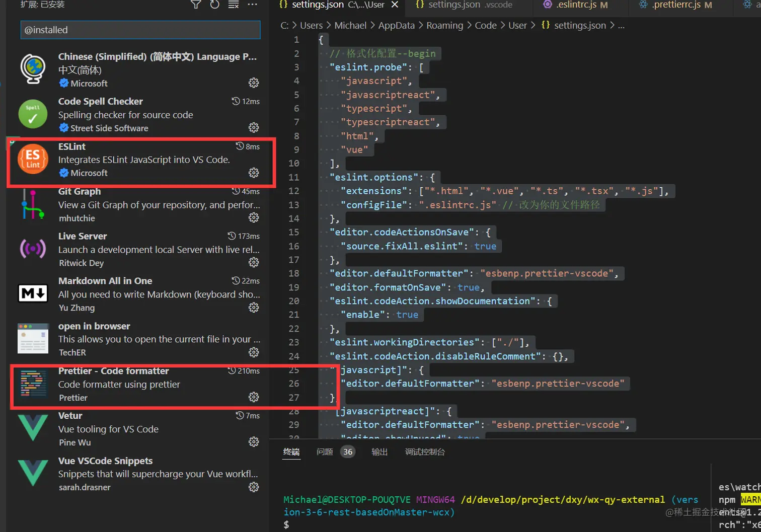Select the Chinese Language Pack globe icon

[x=33, y=69]
